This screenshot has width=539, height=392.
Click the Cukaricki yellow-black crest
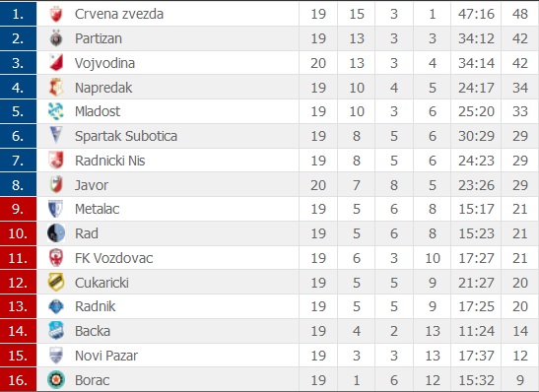click(56, 282)
